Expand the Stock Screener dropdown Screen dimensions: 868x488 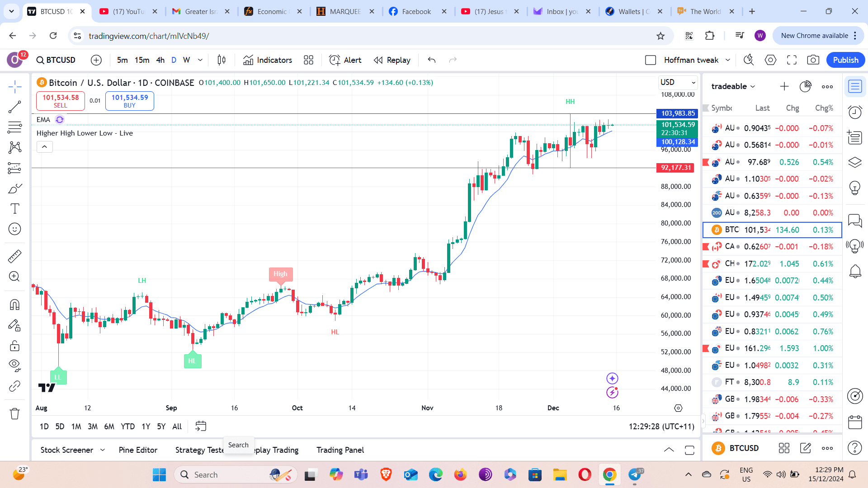[x=103, y=450]
